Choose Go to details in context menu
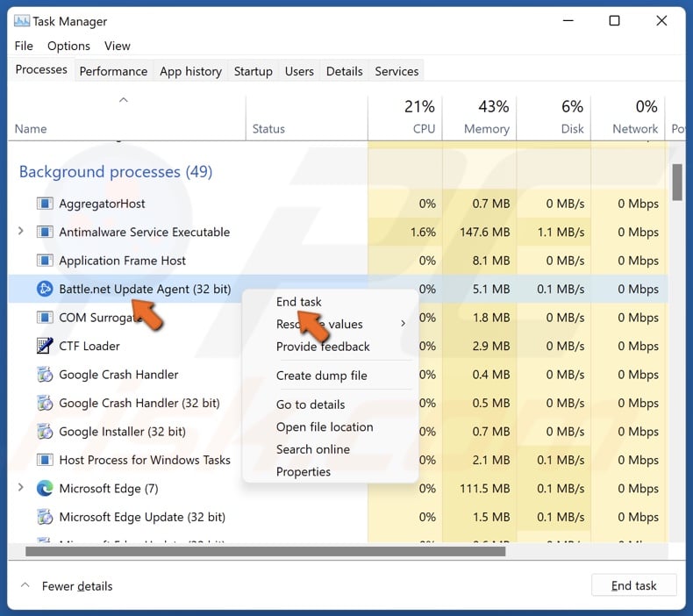Screen dimensions: 693x616 point(311,405)
